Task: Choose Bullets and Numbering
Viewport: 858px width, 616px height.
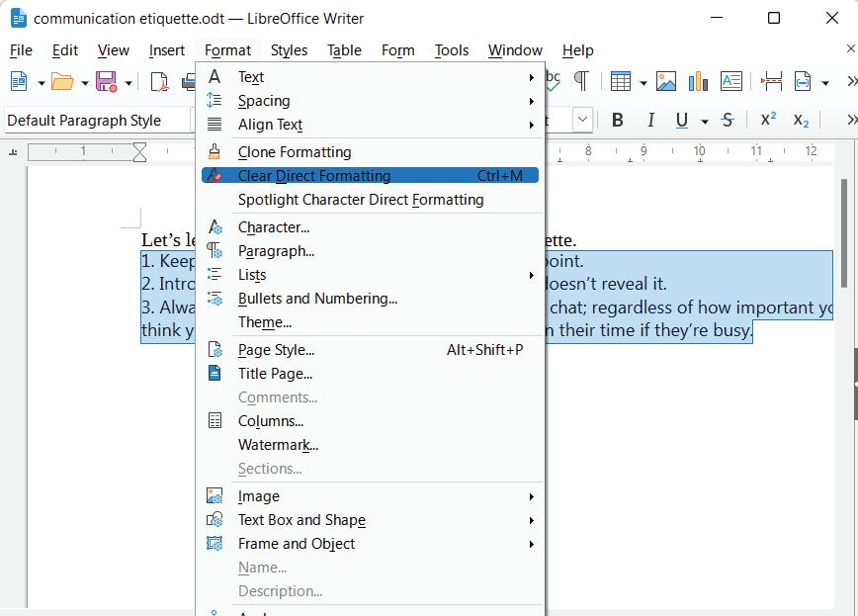Action: 370,299
